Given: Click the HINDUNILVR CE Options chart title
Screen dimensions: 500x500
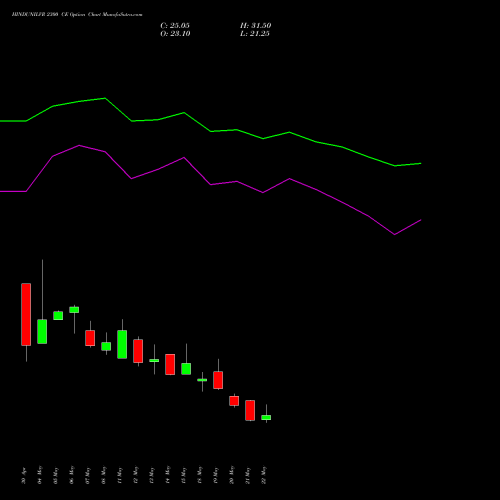Looking at the screenshot, I should point(77,15).
